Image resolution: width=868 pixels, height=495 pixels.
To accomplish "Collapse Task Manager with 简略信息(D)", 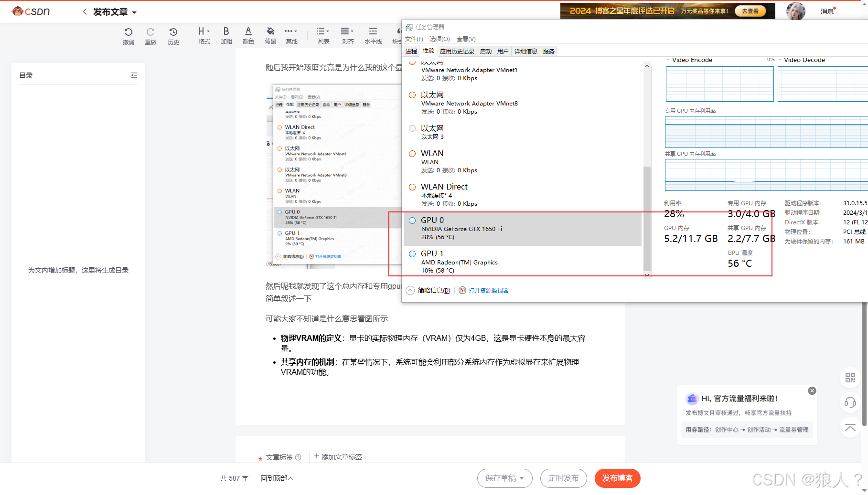I will (x=429, y=290).
